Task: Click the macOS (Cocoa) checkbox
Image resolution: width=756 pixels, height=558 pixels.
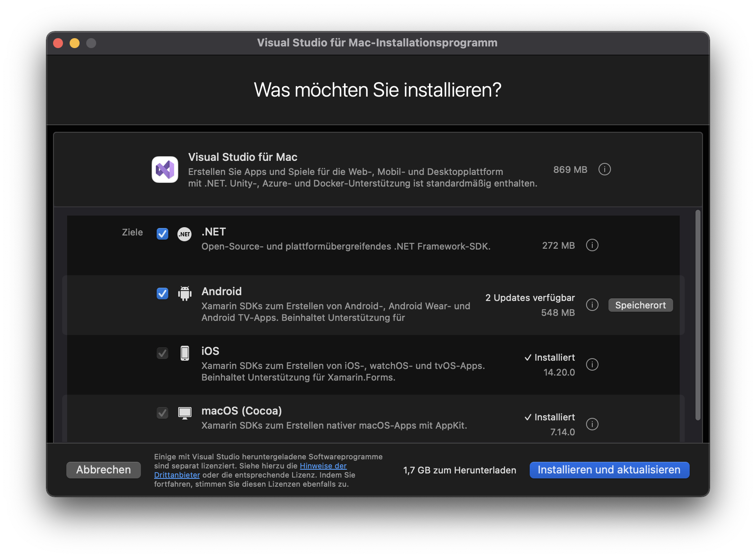Action: (x=162, y=413)
